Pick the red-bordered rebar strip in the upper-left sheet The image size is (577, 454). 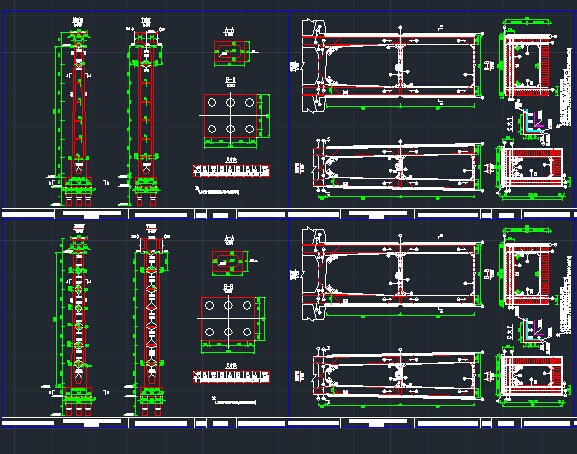click(x=231, y=171)
